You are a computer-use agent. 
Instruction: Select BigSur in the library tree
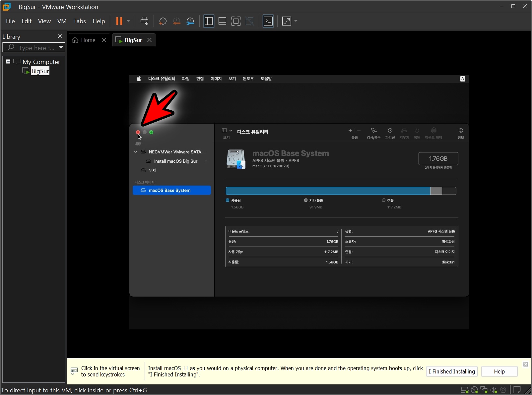pyautogui.click(x=40, y=71)
